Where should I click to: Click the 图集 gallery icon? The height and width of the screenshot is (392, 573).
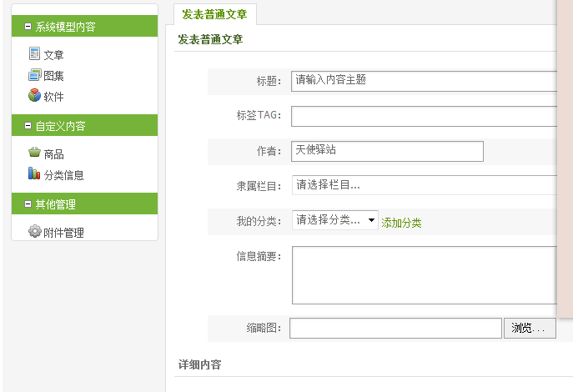pos(34,75)
